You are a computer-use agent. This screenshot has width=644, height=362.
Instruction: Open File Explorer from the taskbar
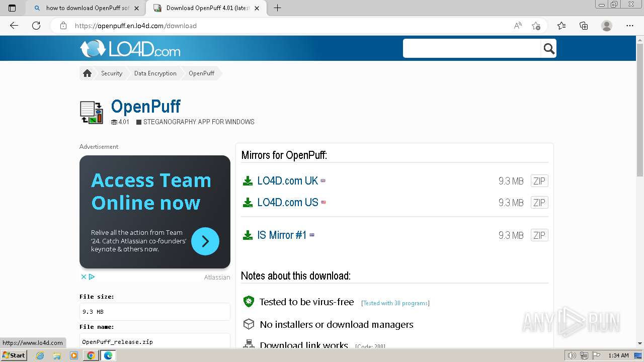[x=57, y=355]
